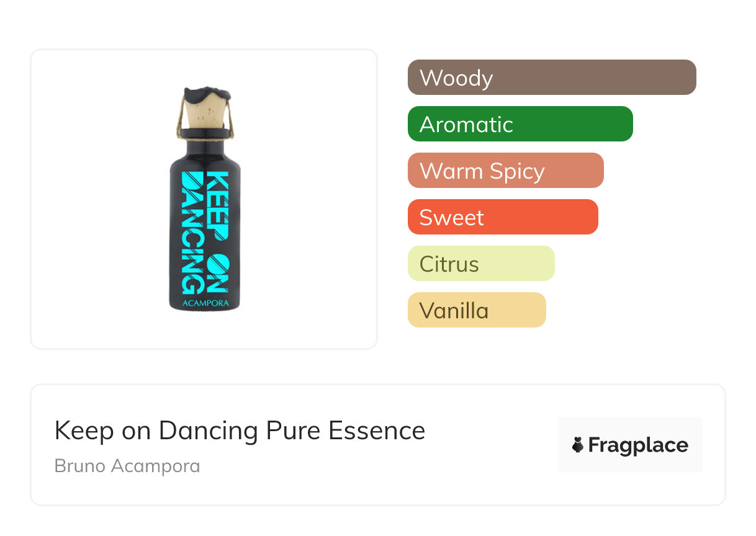Select the green Aromatic accord bar

(520, 124)
